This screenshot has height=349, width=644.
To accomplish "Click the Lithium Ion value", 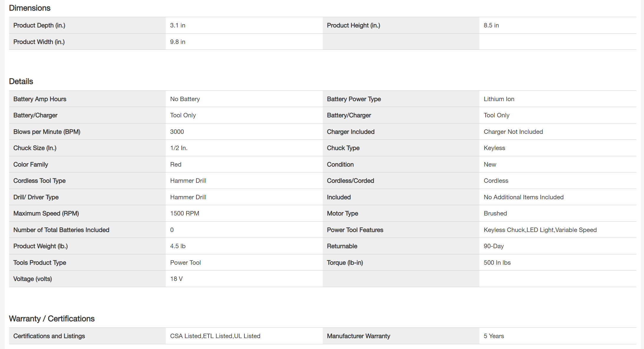I will [499, 99].
